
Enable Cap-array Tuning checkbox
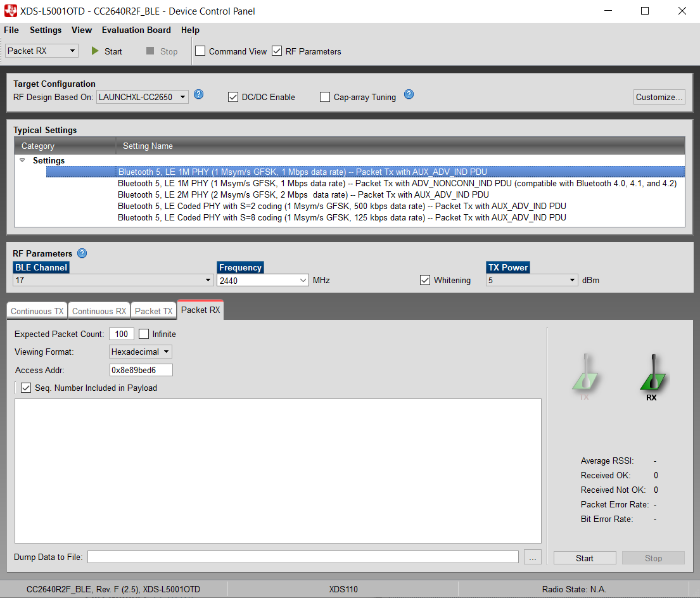[325, 97]
